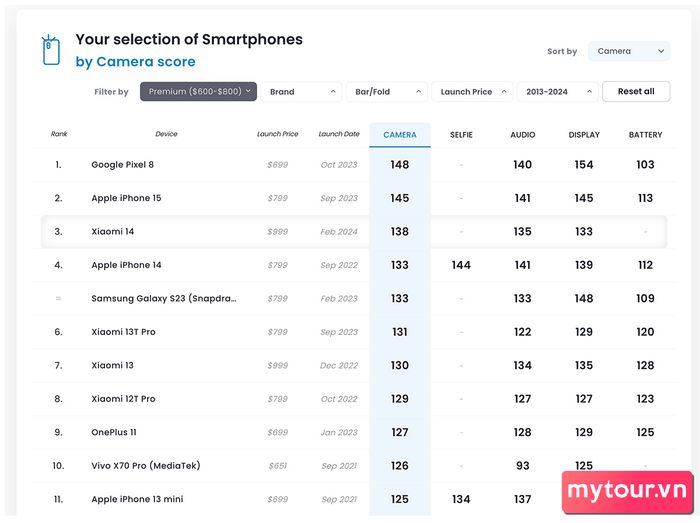Screen dimensions: 700x523
Task: Click the Apple iPhone 15 device link
Action: [x=126, y=198]
